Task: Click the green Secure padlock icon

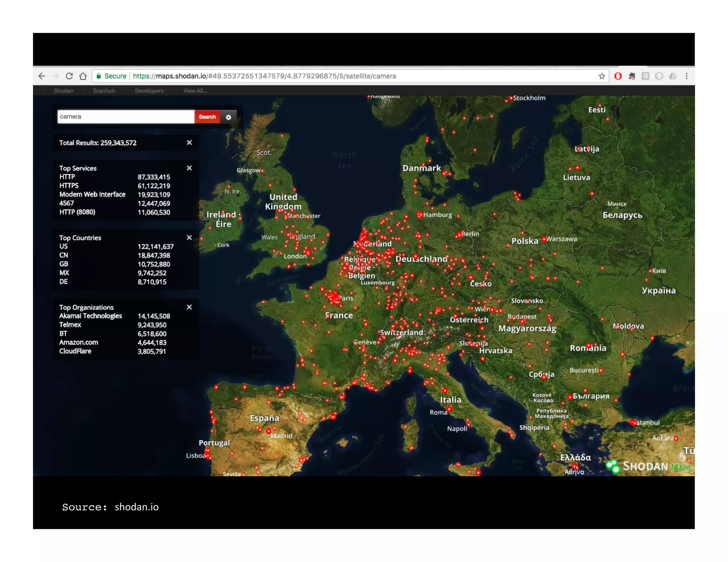Action: tap(99, 76)
